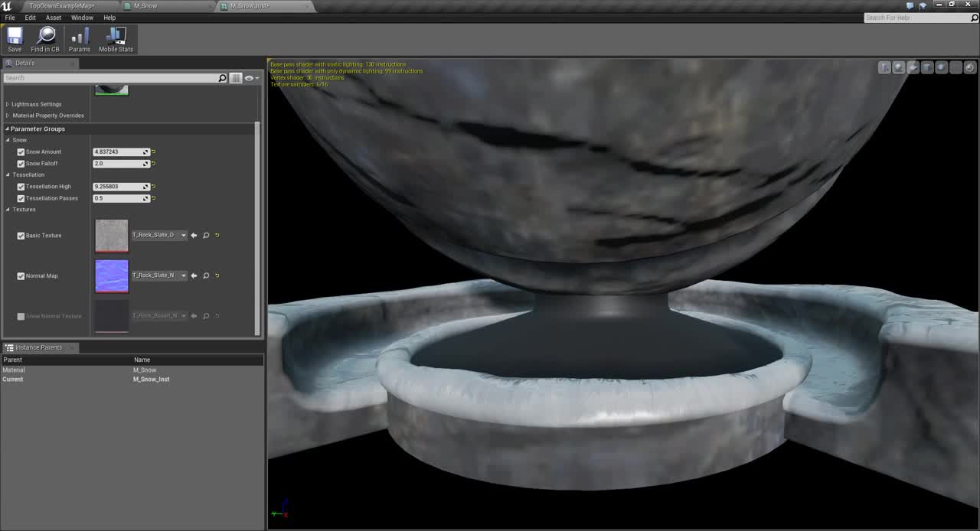The width and height of the screenshot is (980, 531).
Task: Select M_Snow in Instance Parents list
Action: coord(144,370)
